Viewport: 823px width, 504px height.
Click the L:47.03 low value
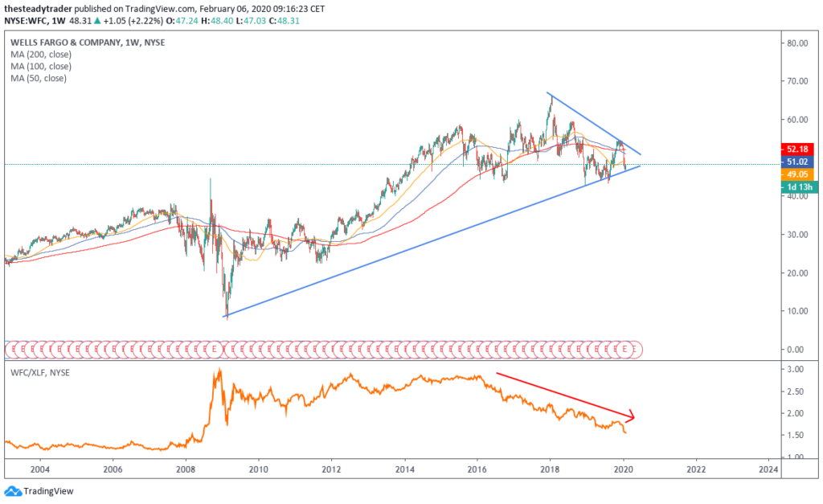tap(251, 20)
